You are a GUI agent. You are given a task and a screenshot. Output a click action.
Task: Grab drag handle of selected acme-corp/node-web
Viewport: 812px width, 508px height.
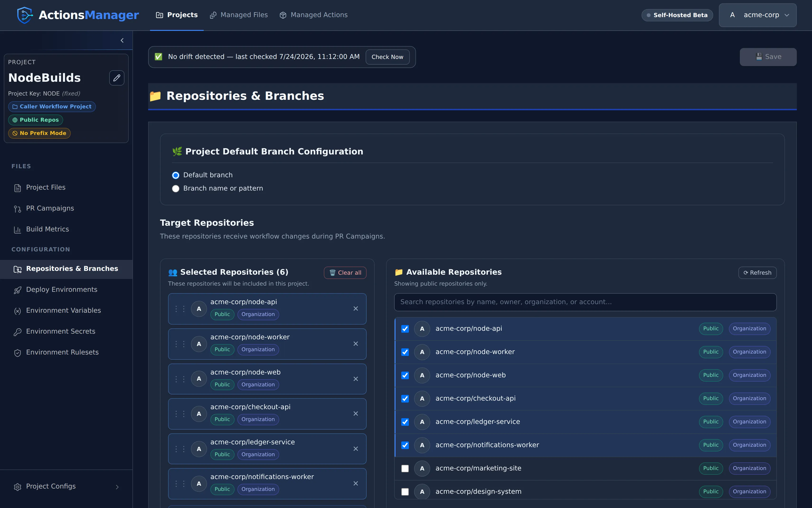pos(180,379)
